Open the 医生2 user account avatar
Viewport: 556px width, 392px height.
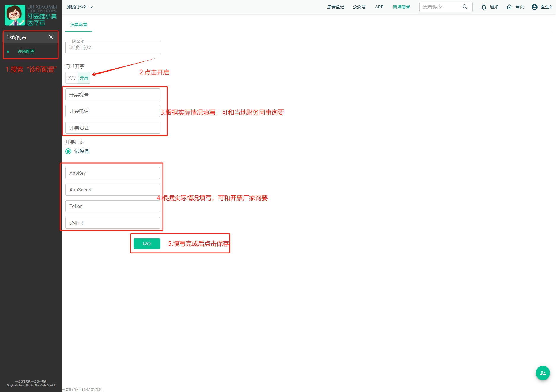tap(535, 7)
